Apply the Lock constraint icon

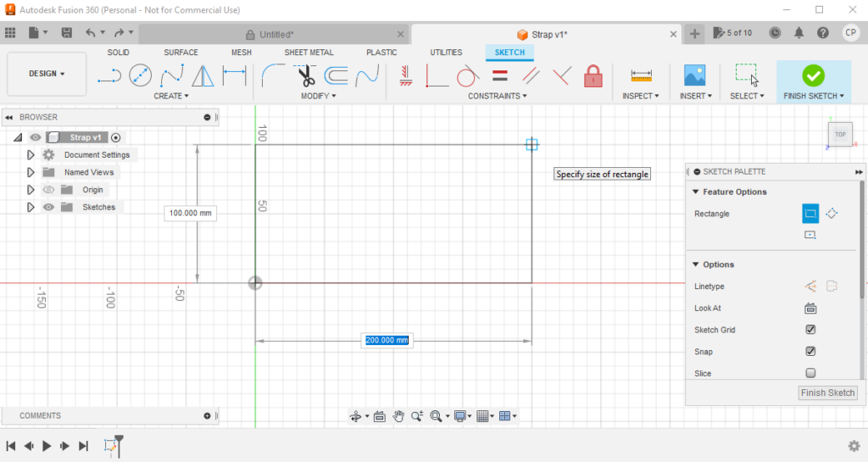coord(593,76)
